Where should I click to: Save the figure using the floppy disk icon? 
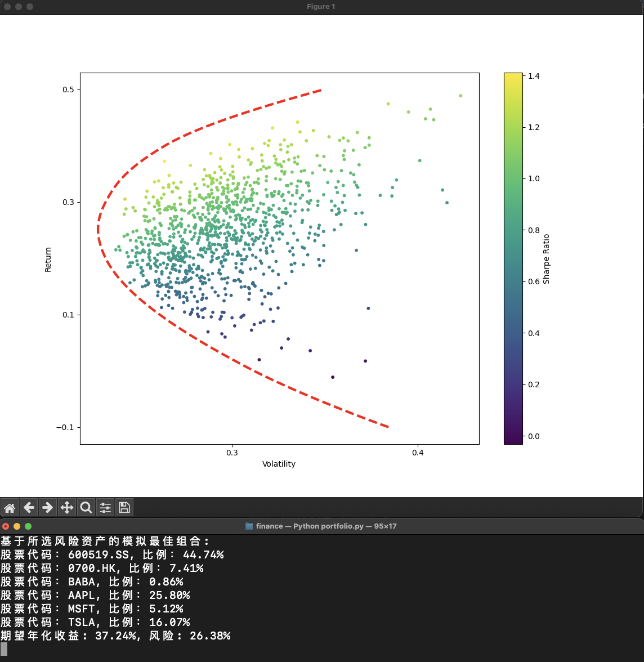click(x=124, y=507)
